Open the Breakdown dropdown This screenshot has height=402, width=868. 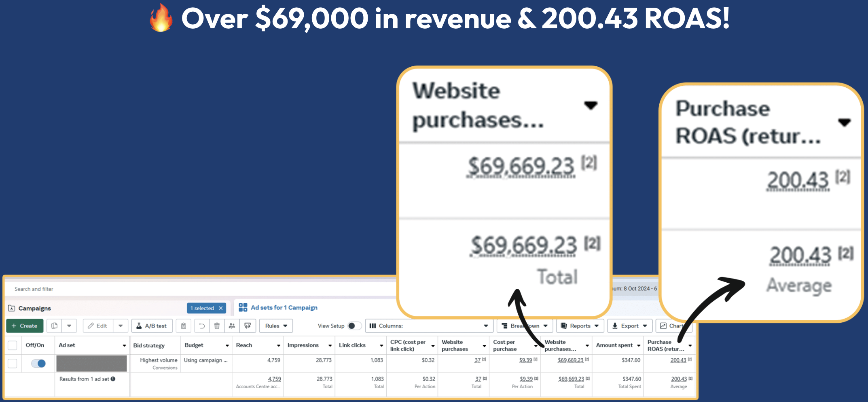tap(525, 326)
